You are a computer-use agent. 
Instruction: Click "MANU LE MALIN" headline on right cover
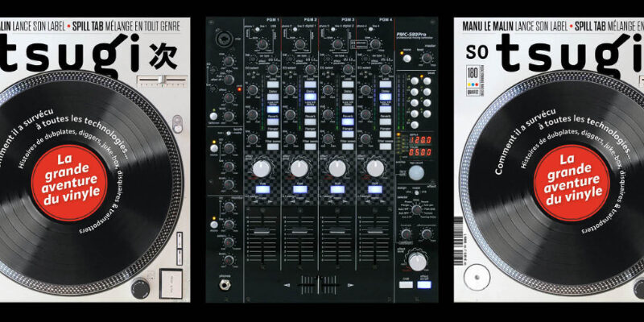[x=489, y=27]
